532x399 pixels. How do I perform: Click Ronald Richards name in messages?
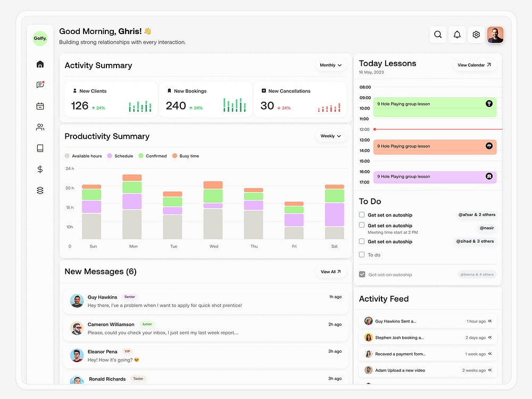tap(107, 379)
